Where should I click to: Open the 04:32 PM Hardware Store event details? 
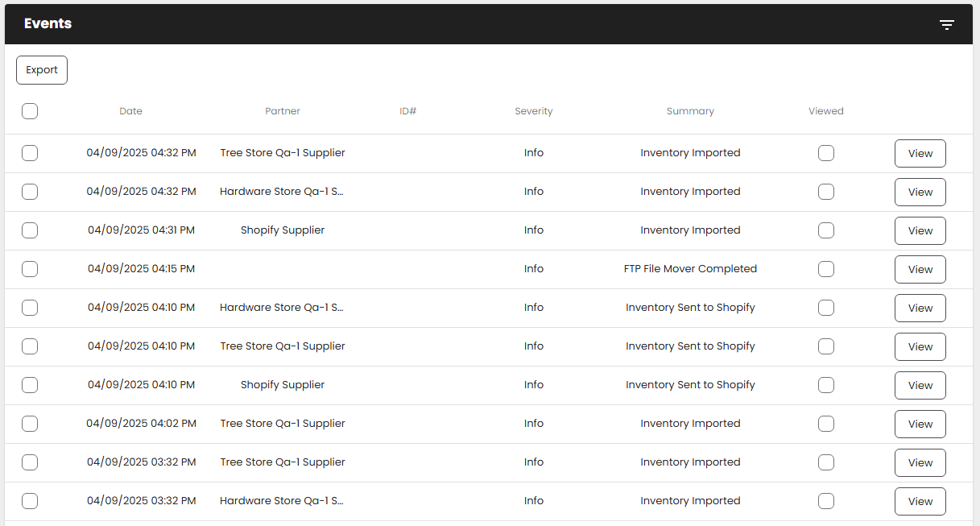920,192
